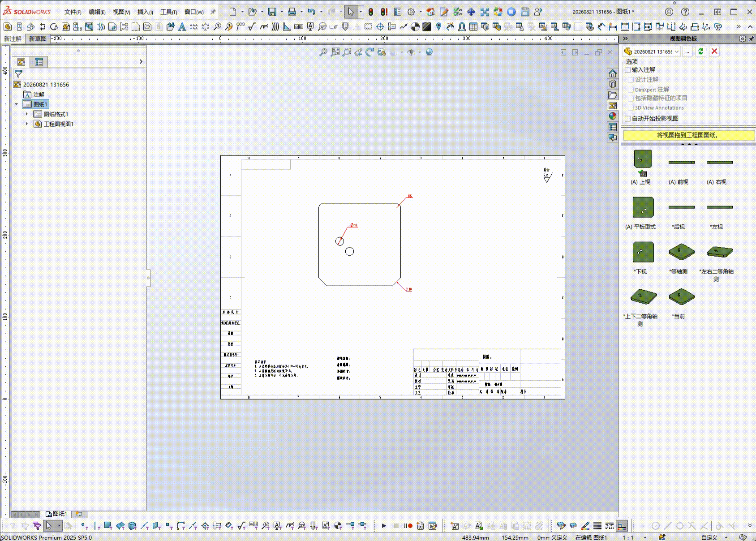Pin the View Palette task pane
This screenshot has width=756, height=541.
pyautogui.click(x=751, y=39)
